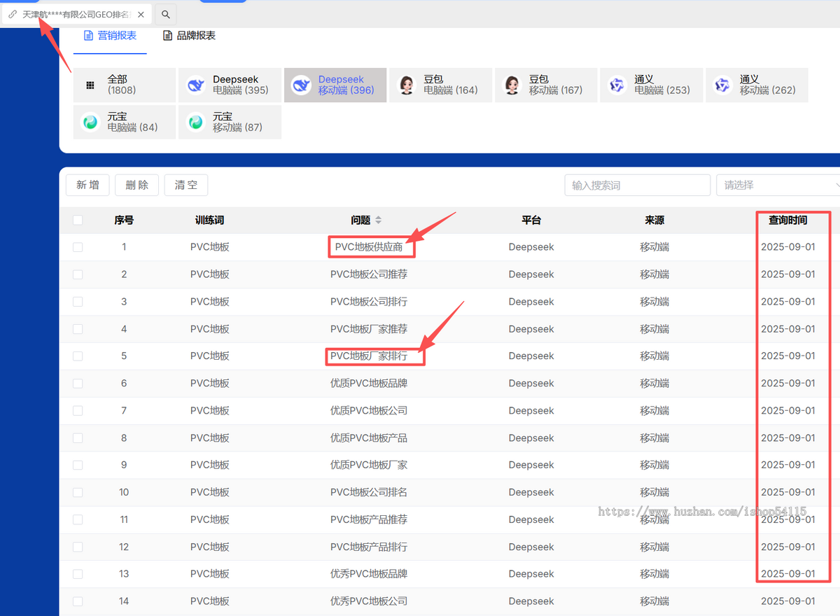Click the search magnifier icon beside the tab
Image resolution: width=840 pixels, height=616 pixels.
[x=166, y=14]
